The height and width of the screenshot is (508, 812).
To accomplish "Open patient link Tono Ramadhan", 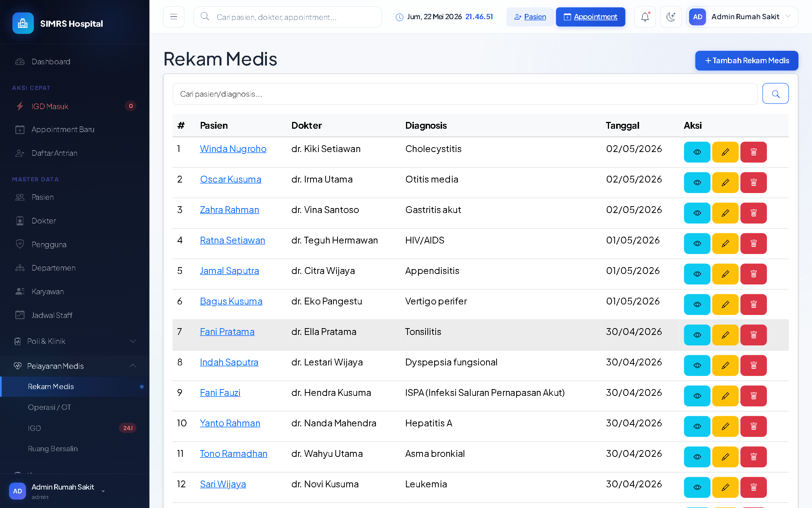I will (x=233, y=454).
